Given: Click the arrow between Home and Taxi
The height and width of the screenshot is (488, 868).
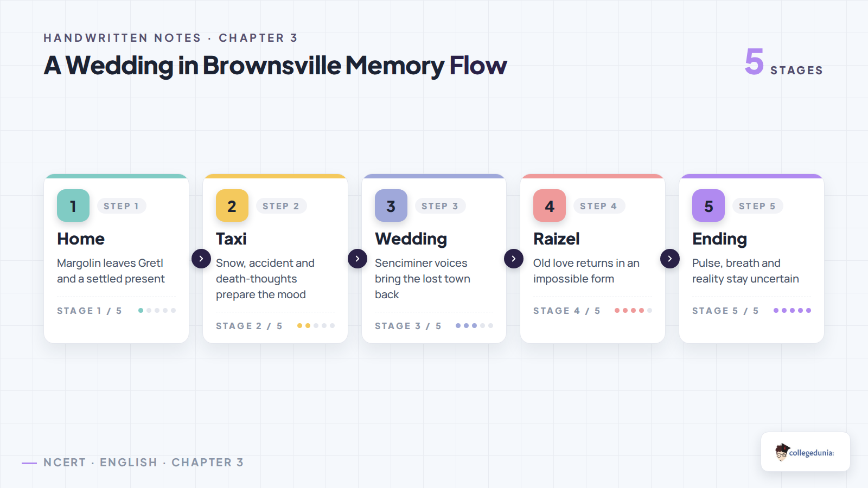Looking at the screenshot, I should pyautogui.click(x=201, y=259).
